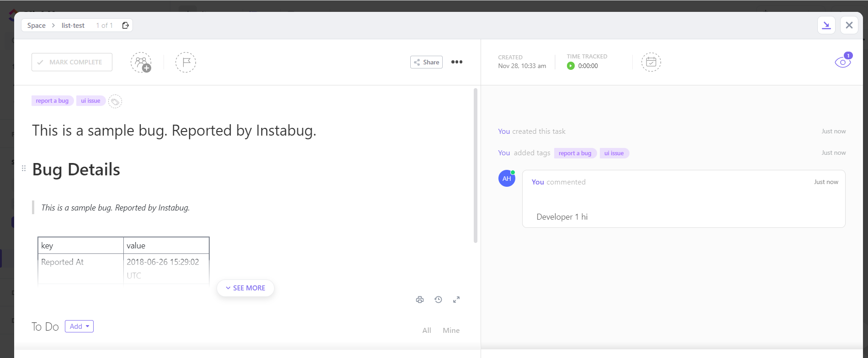Toggle the watchers eye icon
Image resolution: width=868 pixels, height=358 pixels.
pyautogui.click(x=843, y=62)
